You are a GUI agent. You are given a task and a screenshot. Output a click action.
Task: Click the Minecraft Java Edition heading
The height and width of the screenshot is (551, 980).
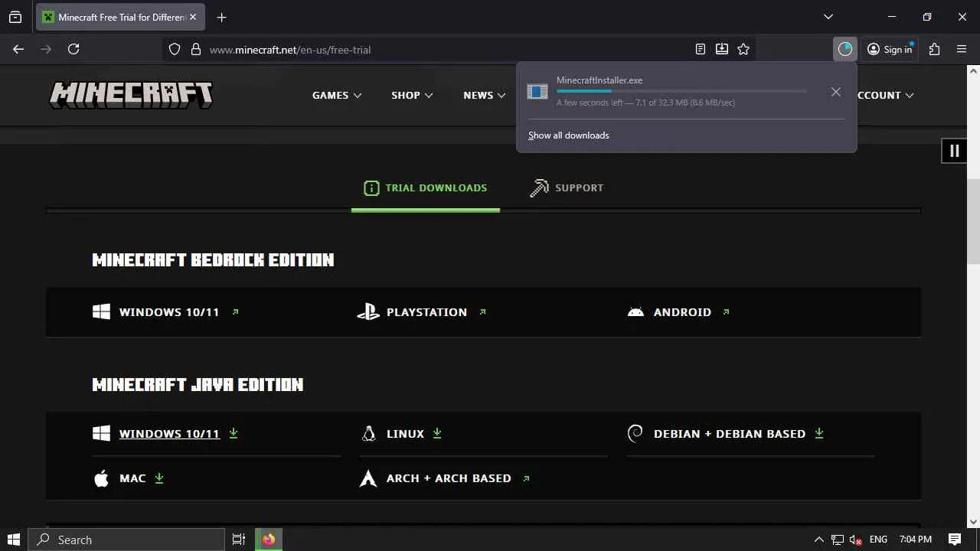coord(198,384)
